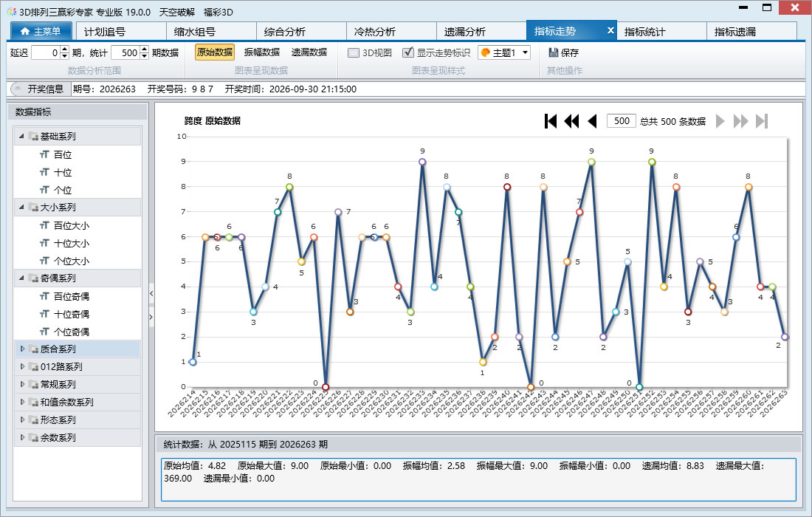Click the fast rewind double-arrow icon
The image size is (812, 517).
571,121
